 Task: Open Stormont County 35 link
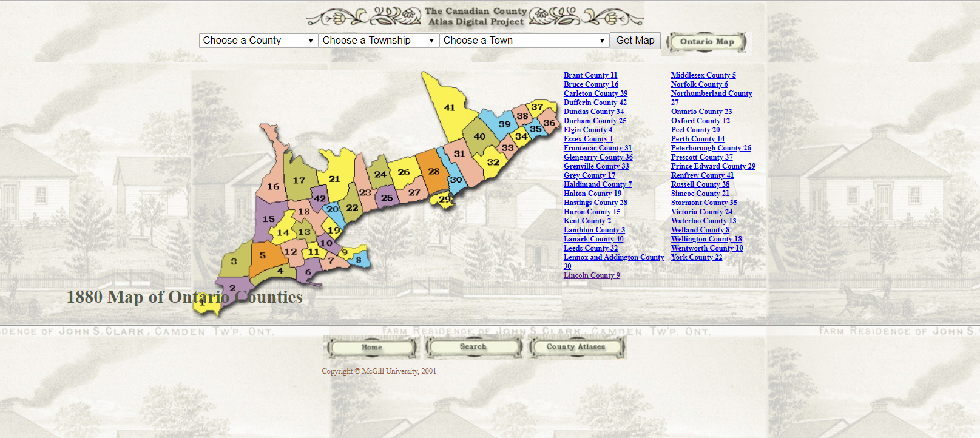pyautogui.click(x=704, y=203)
